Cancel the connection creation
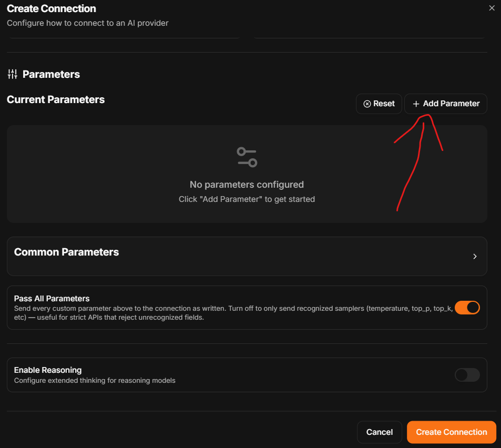501x448 pixels. pos(379,432)
